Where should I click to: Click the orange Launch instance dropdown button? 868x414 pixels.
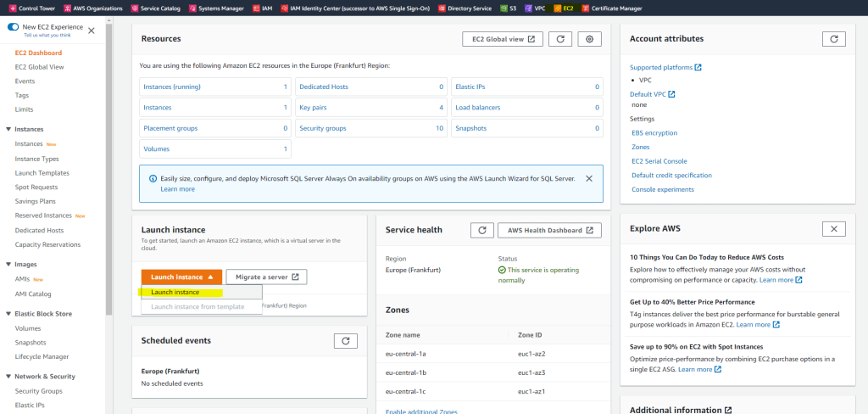click(181, 277)
